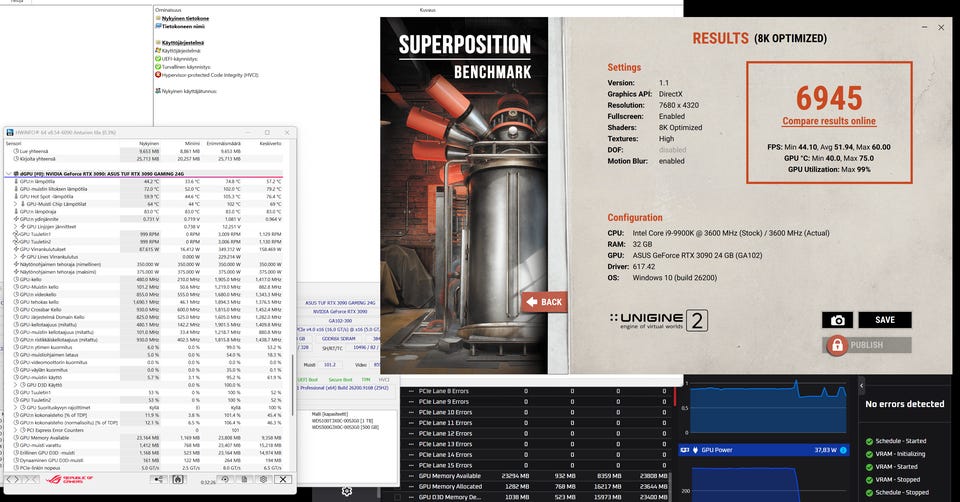
Task: Select PCIe Lane 15 Errors row
Action: coord(538,465)
